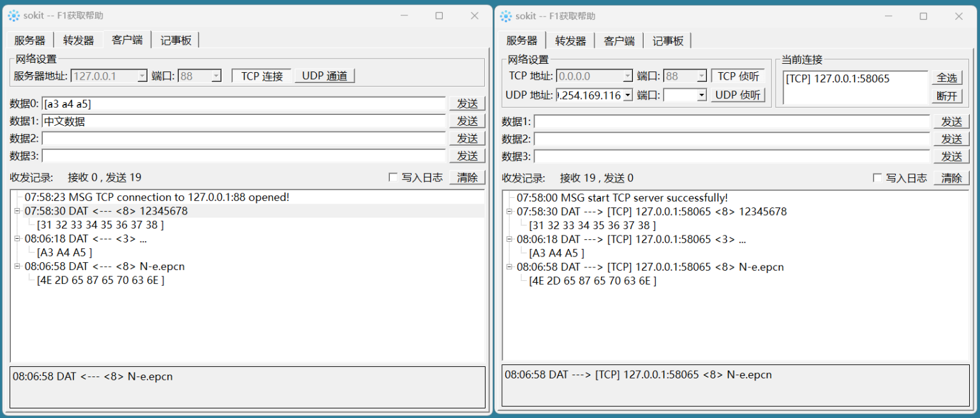Select 客户端 tab in left window

127,40
